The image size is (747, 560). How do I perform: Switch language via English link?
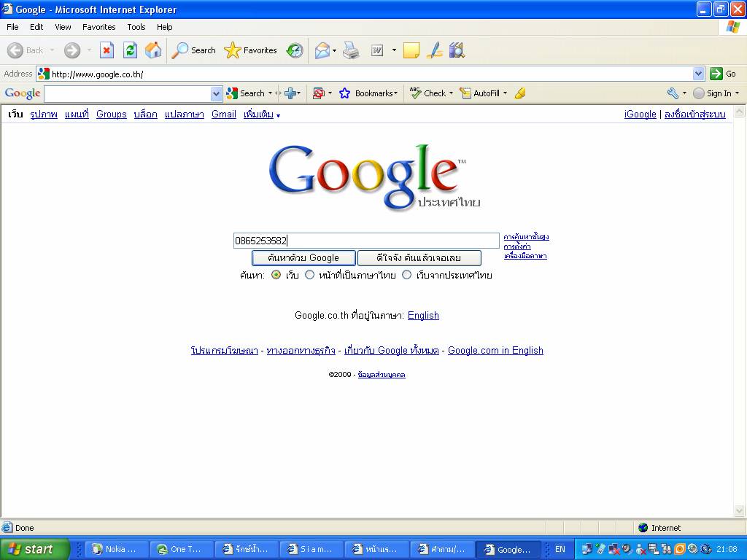423,315
